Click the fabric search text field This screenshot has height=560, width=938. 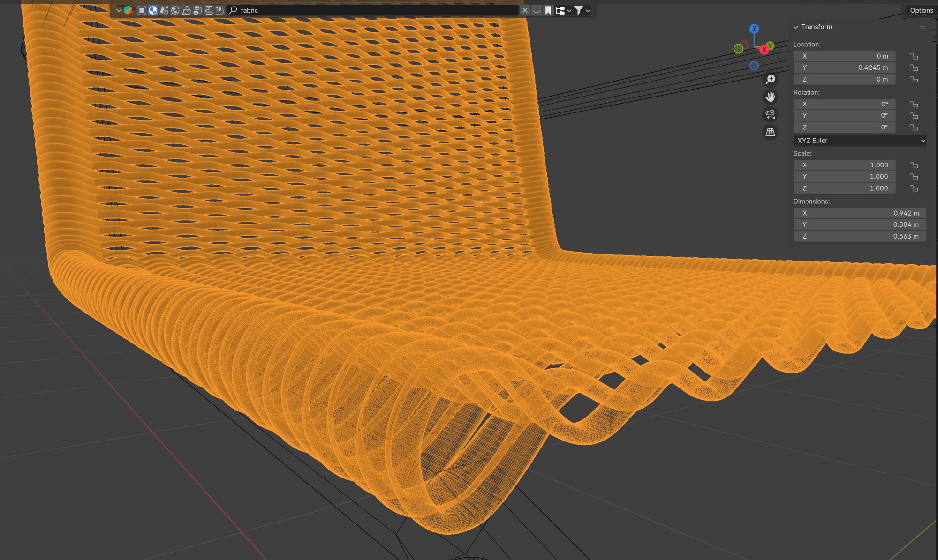(375, 10)
